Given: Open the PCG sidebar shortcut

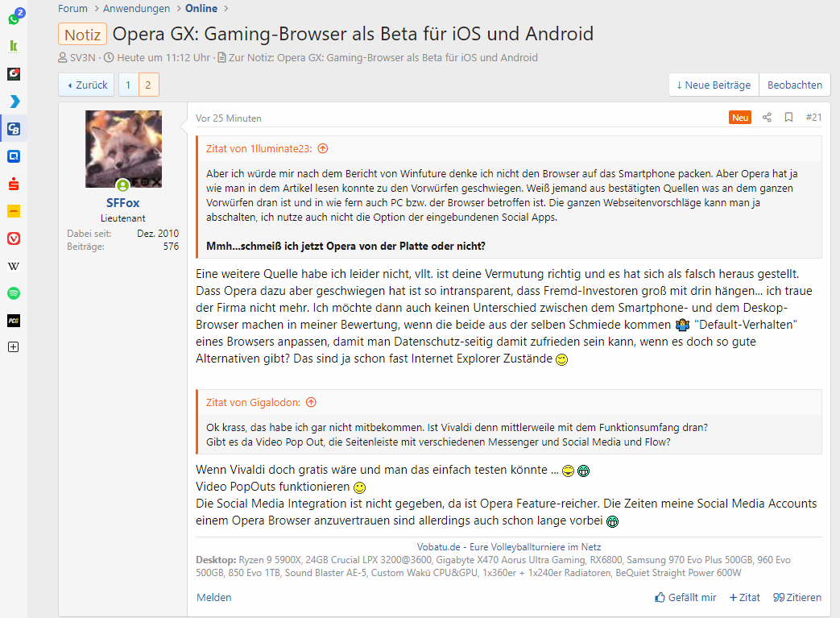Looking at the screenshot, I should coord(14,321).
